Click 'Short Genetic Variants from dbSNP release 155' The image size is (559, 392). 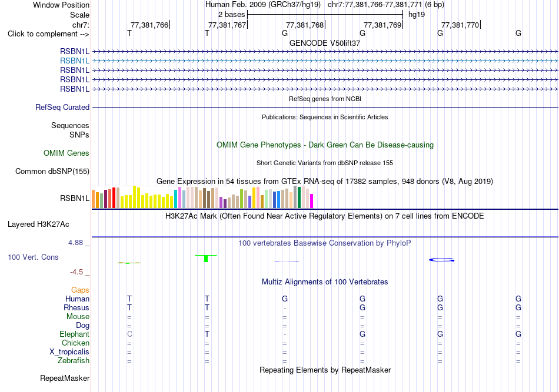pyautogui.click(x=325, y=163)
